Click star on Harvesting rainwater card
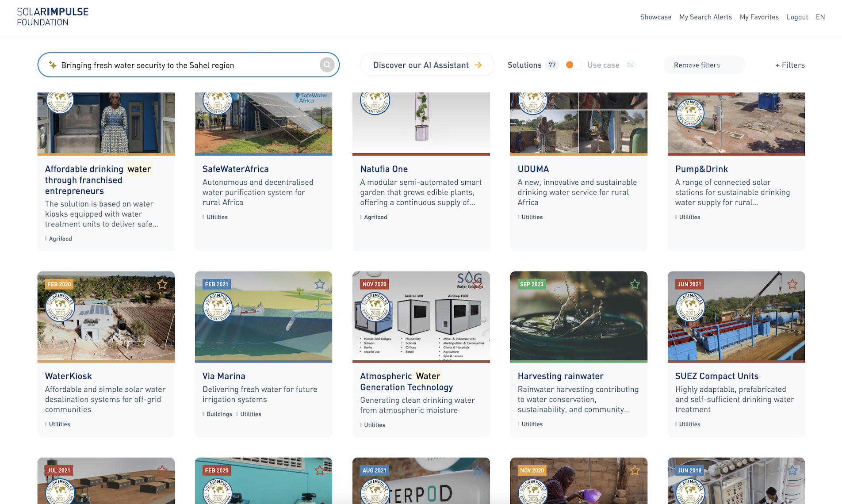Image resolution: width=842 pixels, height=504 pixels. coord(635,284)
